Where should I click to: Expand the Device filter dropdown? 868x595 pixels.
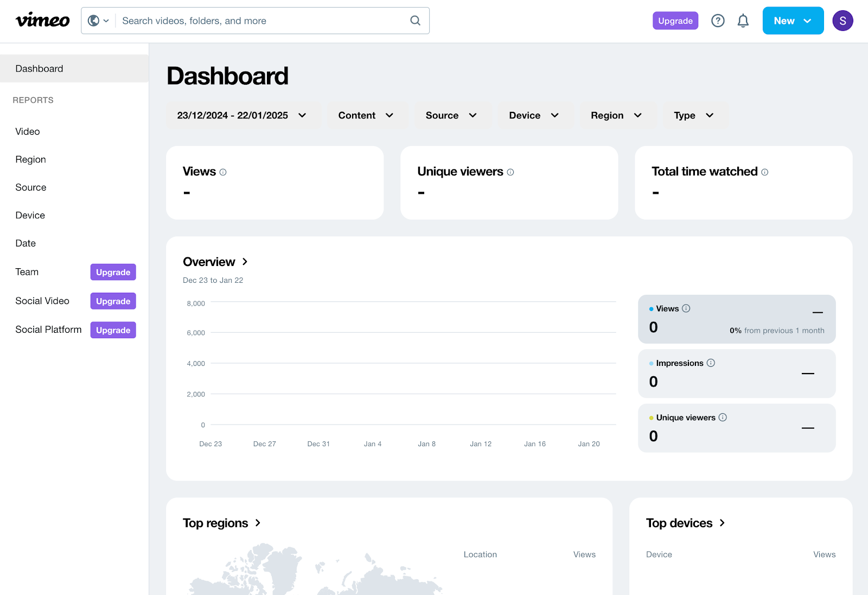click(535, 115)
